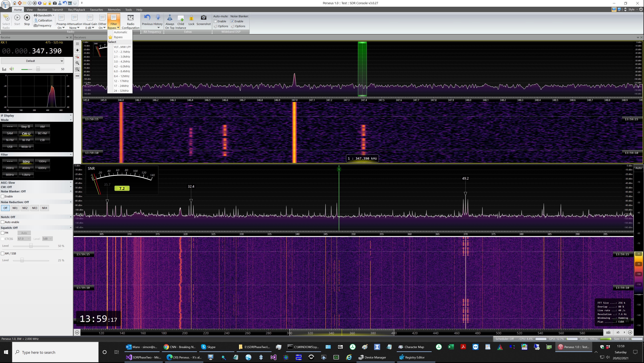
Task: Click the Screenshot camera icon
Action: (x=203, y=18)
